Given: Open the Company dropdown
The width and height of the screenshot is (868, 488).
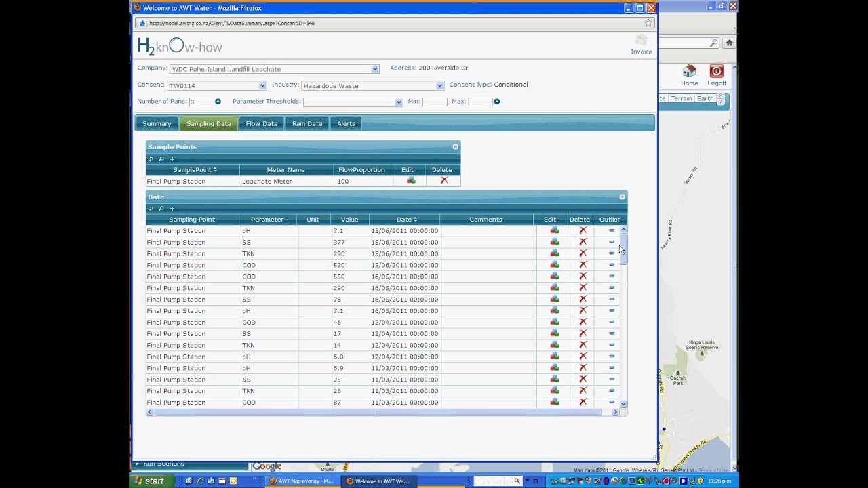Looking at the screenshot, I should (374, 69).
